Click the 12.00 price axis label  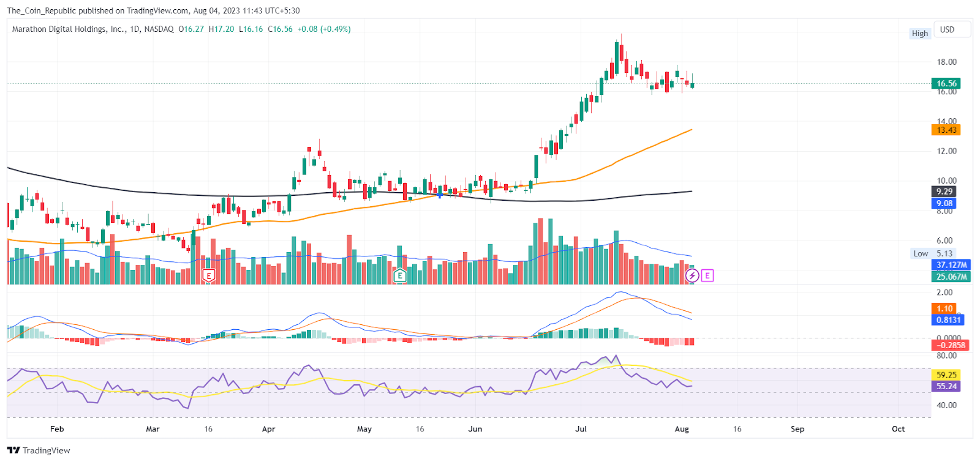[x=946, y=151]
